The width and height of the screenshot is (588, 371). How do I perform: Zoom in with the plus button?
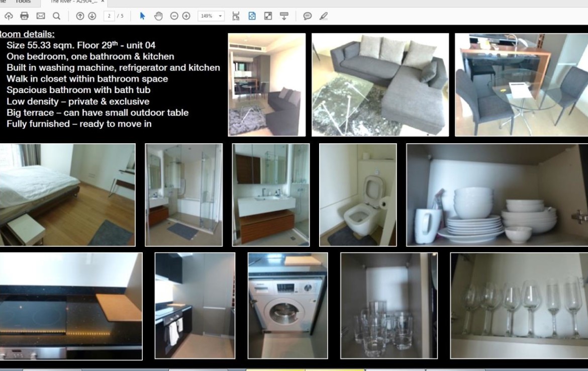tap(186, 16)
